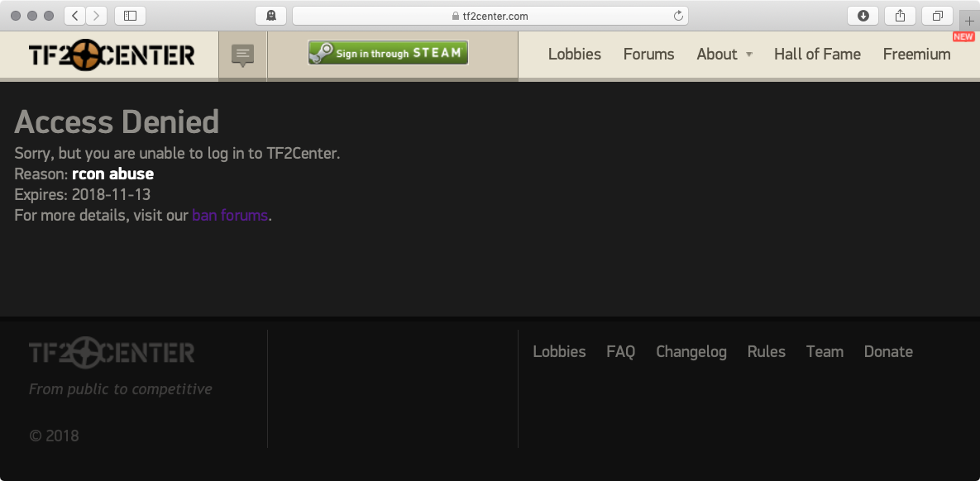Click the '© 2018' copyright text
The image size is (980, 481).
click(x=55, y=436)
